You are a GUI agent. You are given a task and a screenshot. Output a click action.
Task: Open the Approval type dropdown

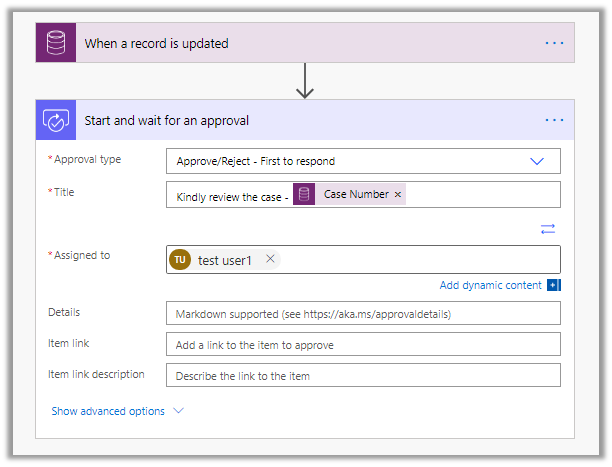(x=350, y=161)
